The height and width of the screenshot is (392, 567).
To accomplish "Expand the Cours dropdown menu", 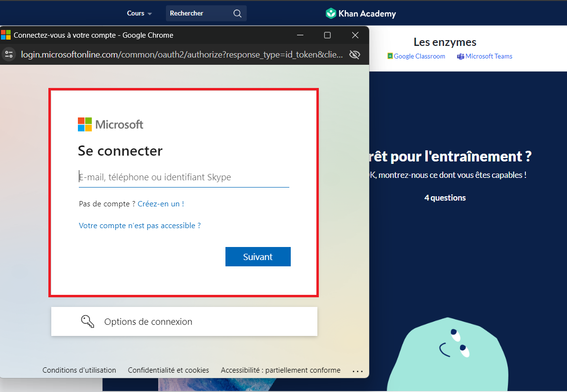I will [139, 14].
